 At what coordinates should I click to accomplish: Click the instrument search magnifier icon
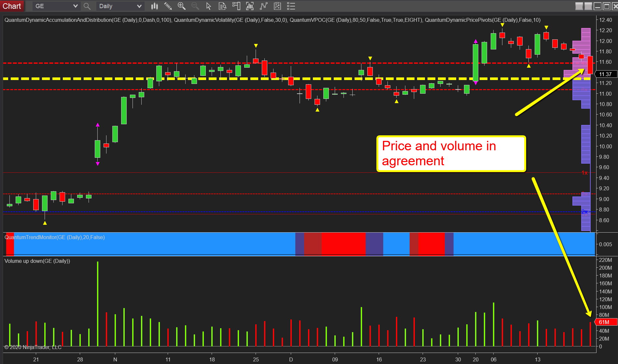pos(87,6)
